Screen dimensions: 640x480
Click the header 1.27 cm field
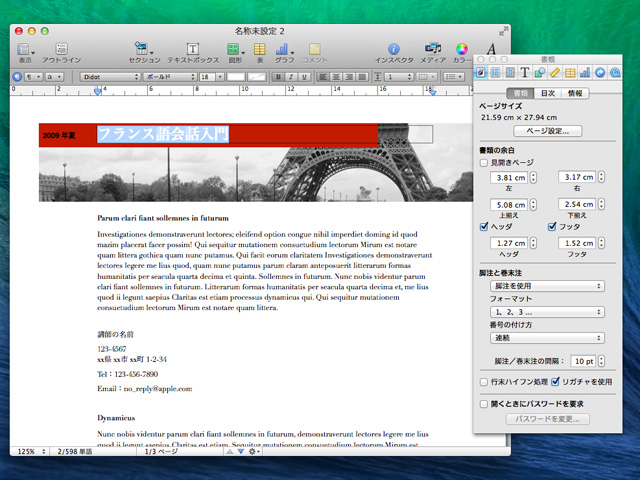(x=509, y=243)
